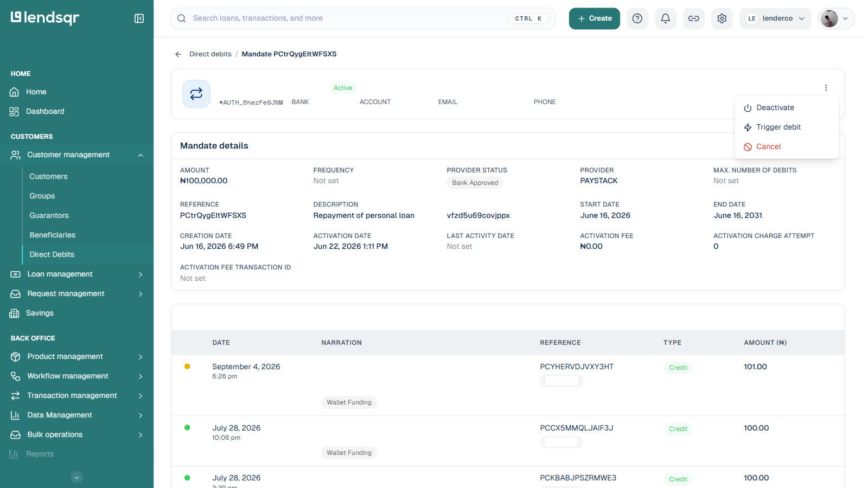This screenshot has height=488, width=868.
Task: Collapse the sidebar panel icon
Action: [139, 18]
